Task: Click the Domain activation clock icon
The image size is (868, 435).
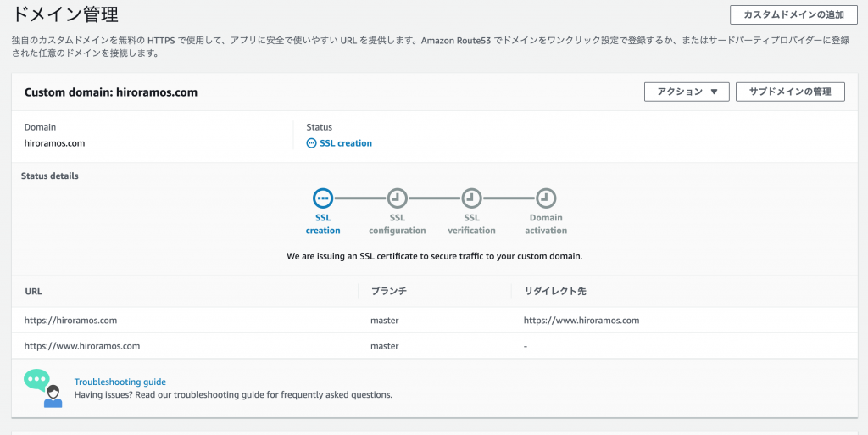Action: click(546, 198)
